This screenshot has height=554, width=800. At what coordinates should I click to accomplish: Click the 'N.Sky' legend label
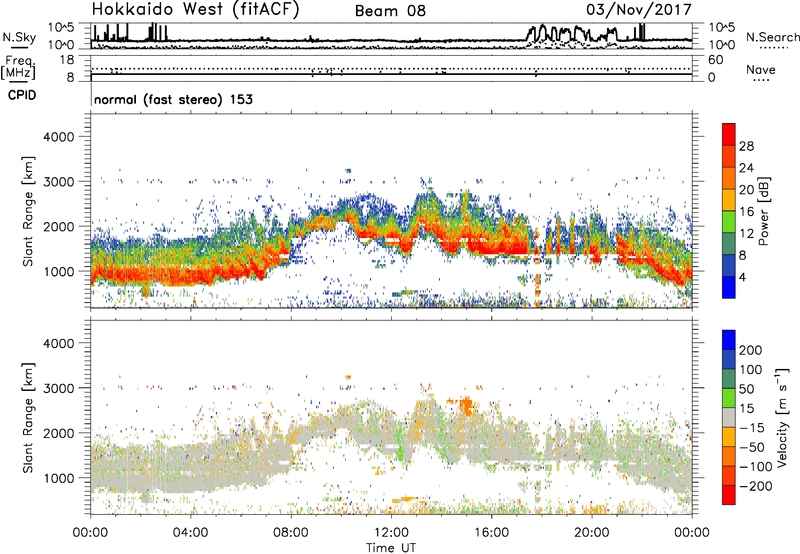tap(19, 37)
